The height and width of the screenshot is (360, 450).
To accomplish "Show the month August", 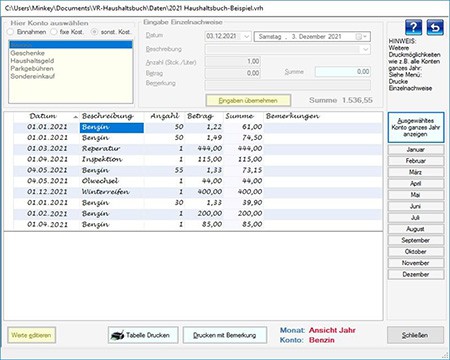I will tap(416, 229).
